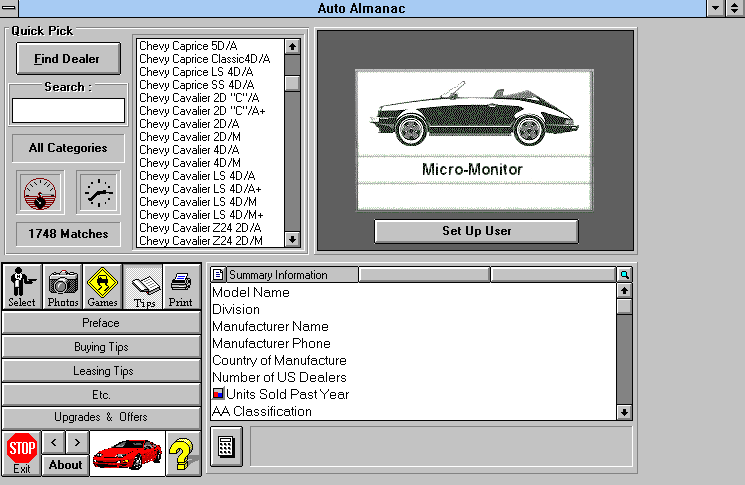Click the yellow question mark help icon
Screen dimensions: 745x485
(182, 454)
